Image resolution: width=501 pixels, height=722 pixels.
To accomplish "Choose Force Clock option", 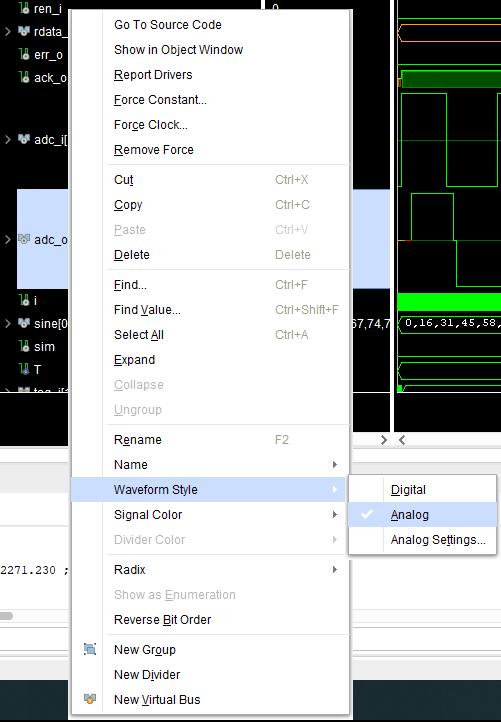I will [x=210, y=124].
